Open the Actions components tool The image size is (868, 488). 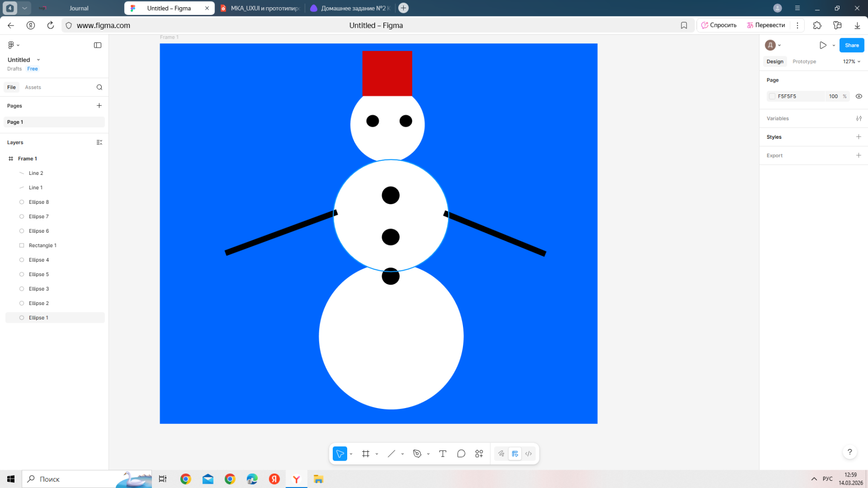coord(479,454)
